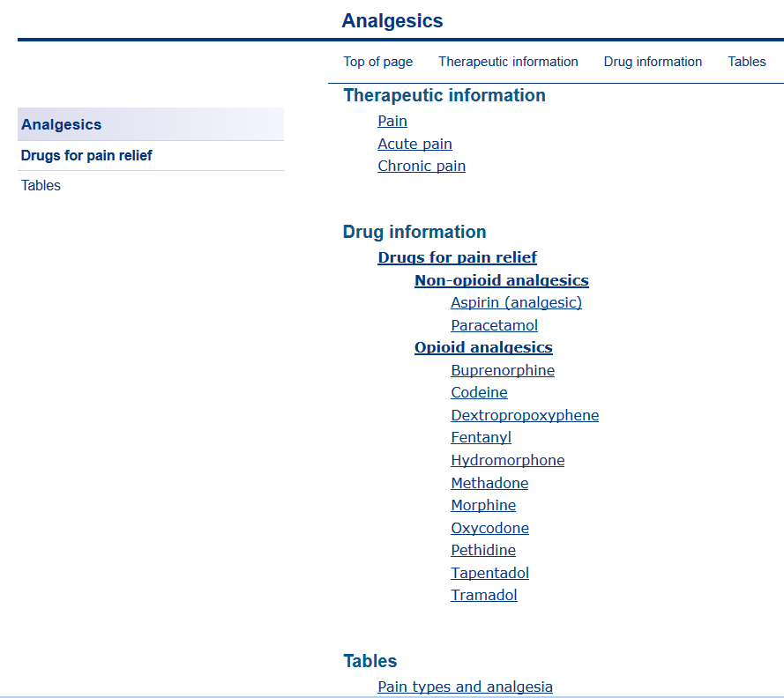
Task: Open the Pethidine link
Action: [483, 550]
